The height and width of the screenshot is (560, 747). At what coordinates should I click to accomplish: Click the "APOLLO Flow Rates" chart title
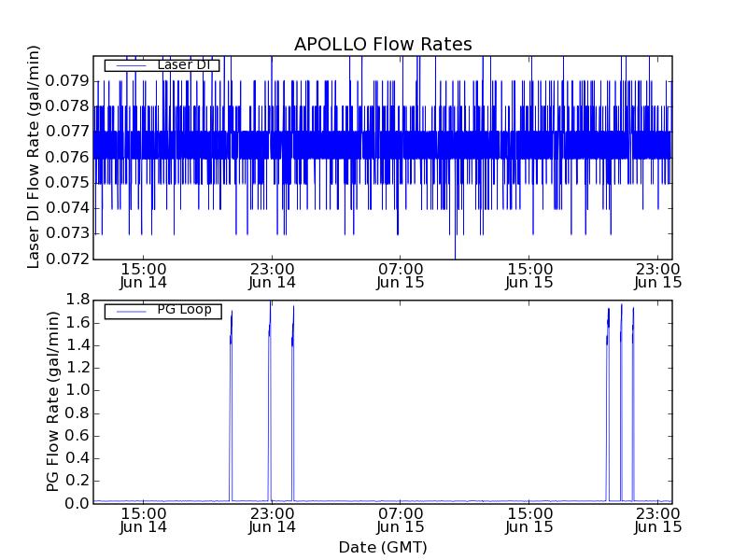click(383, 44)
